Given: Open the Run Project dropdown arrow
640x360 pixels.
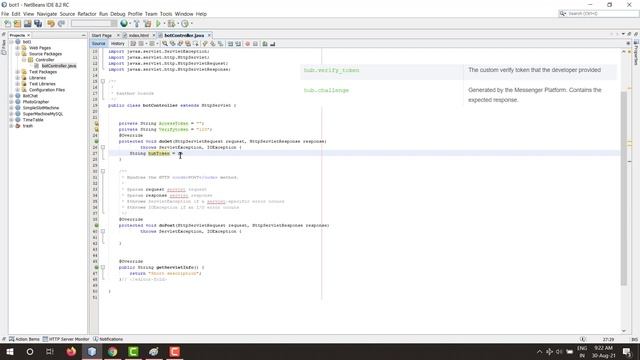Looking at the screenshot, I should pos(164,24).
